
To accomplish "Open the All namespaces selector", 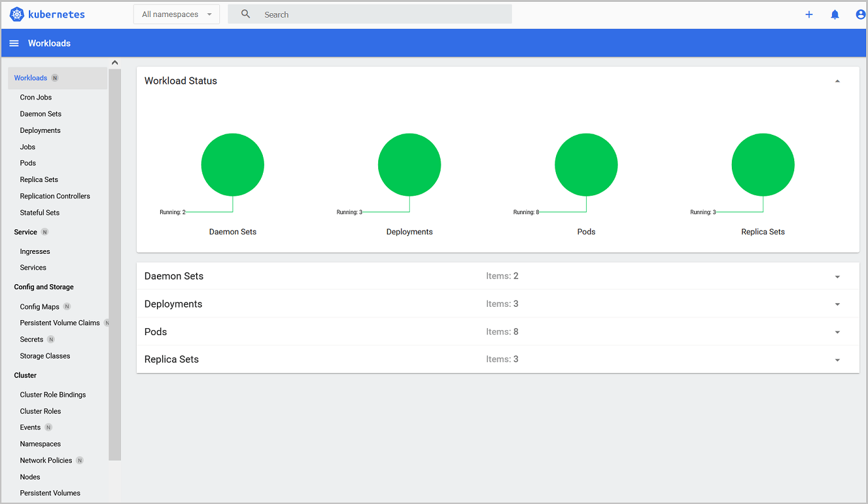I will (x=176, y=14).
